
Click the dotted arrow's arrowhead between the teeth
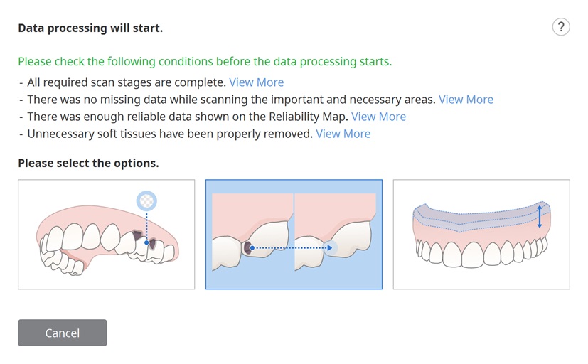point(330,248)
